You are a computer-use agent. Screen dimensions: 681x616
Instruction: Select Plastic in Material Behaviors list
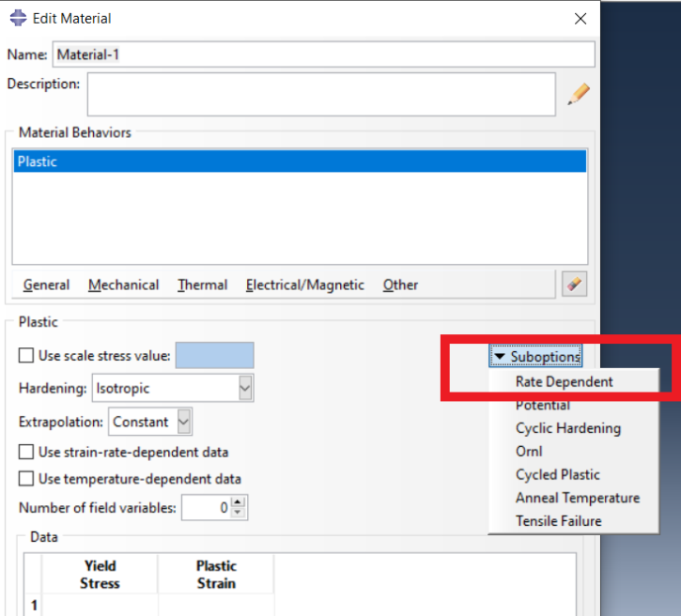(x=299, y=162)
